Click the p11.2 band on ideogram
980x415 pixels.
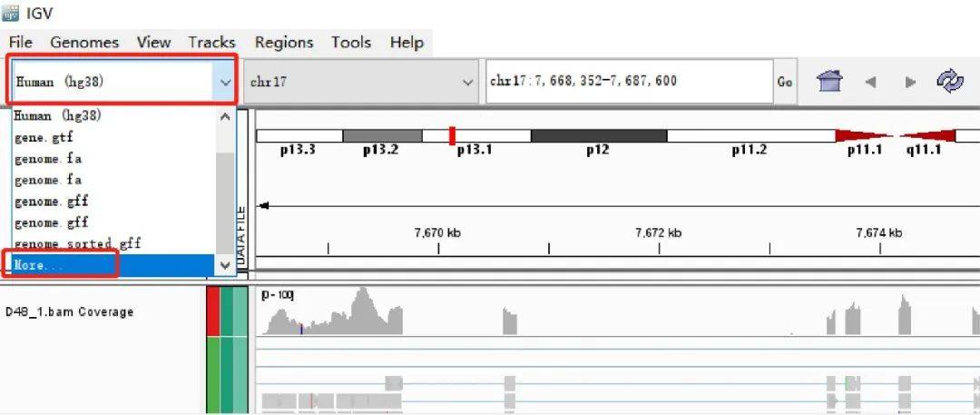[x=751, y=136]
